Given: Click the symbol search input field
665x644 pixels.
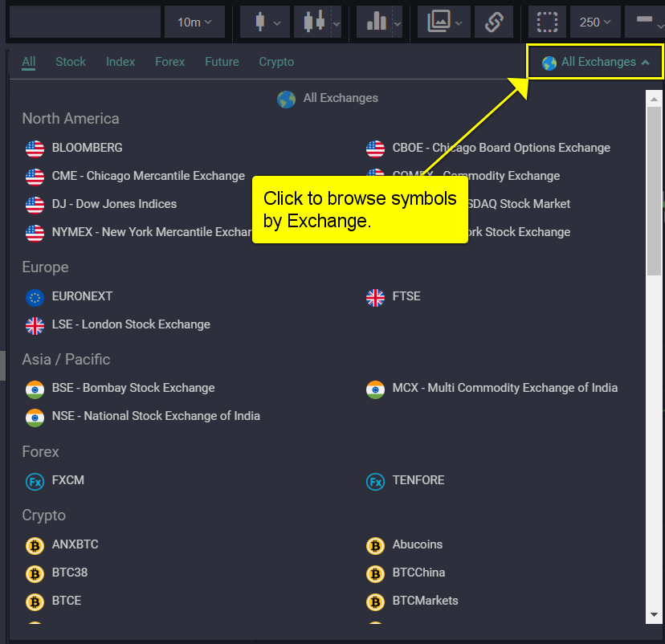Looking at the screenshot, I should click(x=85, y=22).
